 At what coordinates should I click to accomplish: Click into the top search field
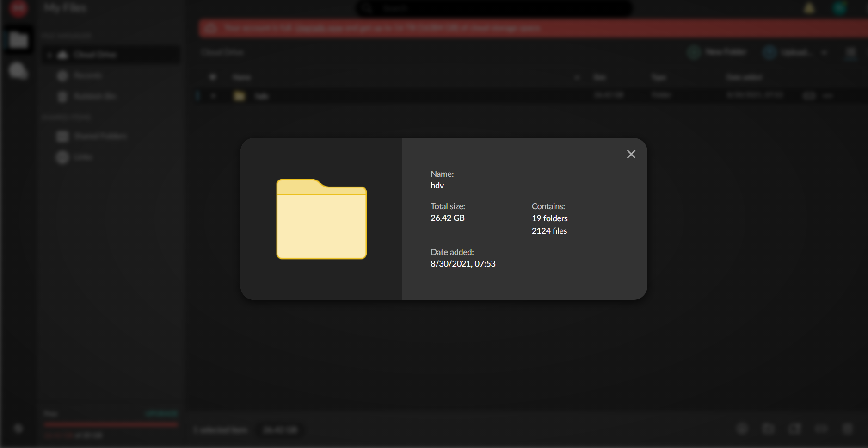(494, 8)
